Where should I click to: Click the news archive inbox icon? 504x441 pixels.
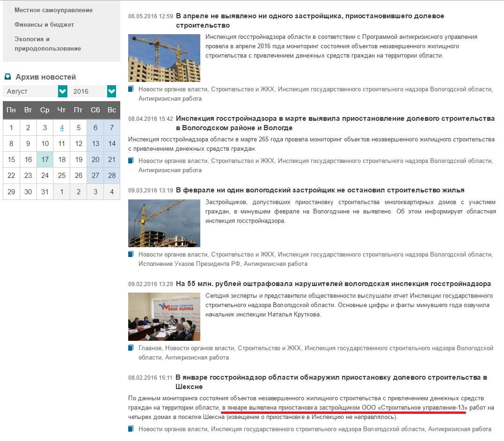8,77
